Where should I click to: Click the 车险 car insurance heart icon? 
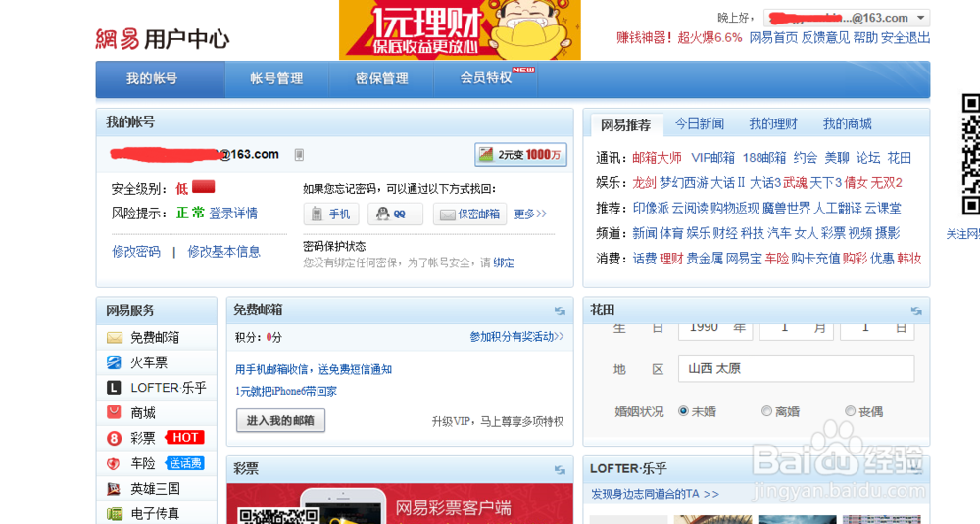(113, 463)
